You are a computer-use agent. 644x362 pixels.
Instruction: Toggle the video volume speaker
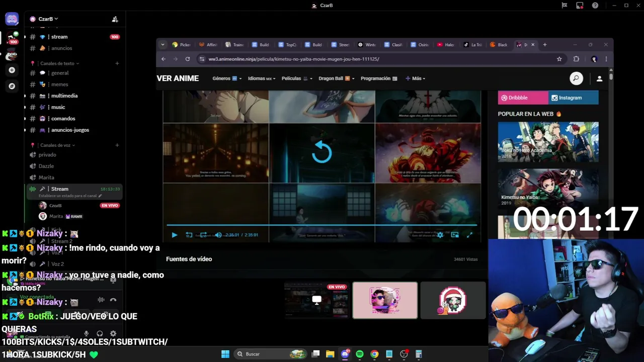point(218,235)
